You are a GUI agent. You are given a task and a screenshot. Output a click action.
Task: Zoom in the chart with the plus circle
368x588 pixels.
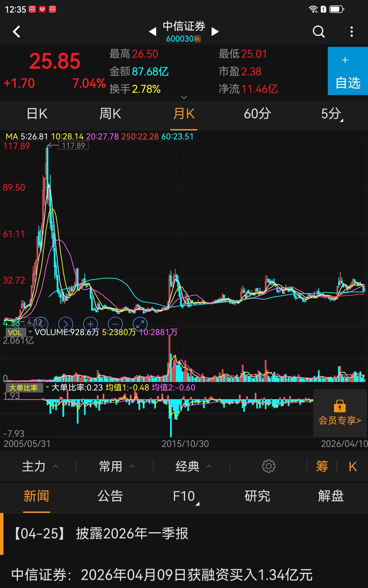pyautogui.click(x=91, y=324)
